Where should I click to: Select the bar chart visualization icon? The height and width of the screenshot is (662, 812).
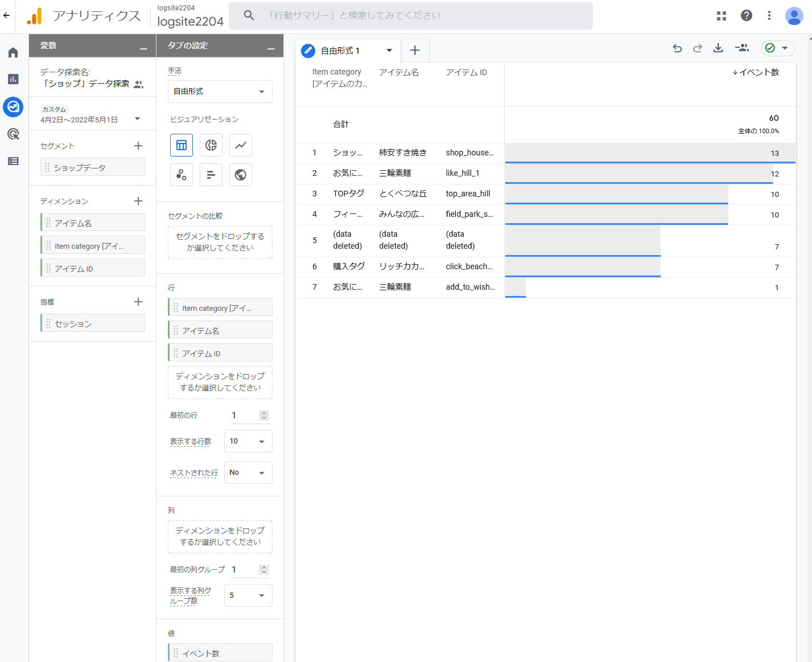pyautogui.click(x=211, y=175)
